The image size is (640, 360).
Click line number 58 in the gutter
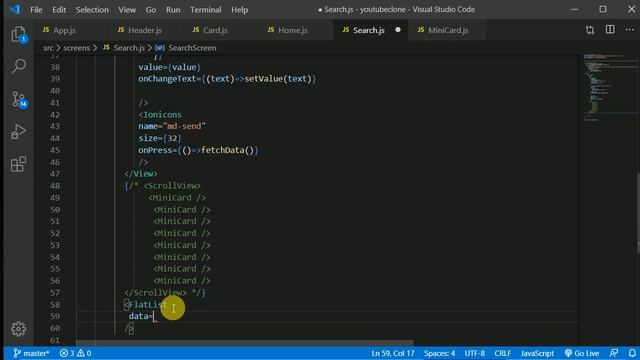(x=55, y=304)
